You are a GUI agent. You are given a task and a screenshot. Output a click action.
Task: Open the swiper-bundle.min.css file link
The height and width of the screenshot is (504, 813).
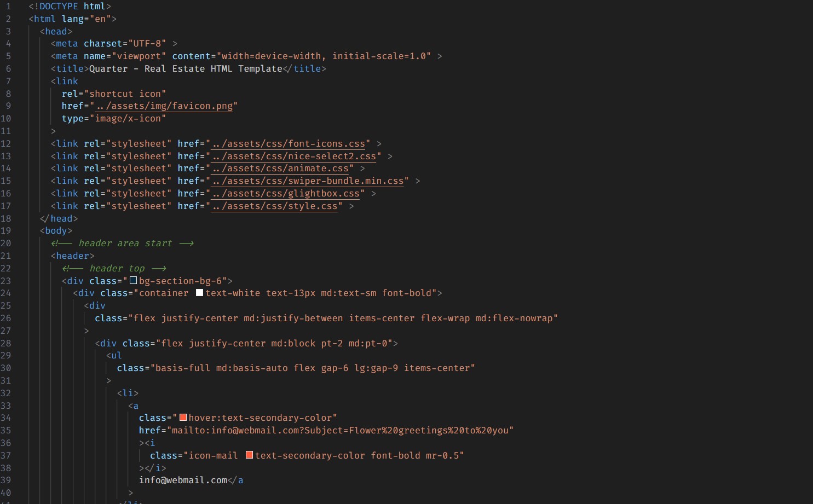point(307,181)
